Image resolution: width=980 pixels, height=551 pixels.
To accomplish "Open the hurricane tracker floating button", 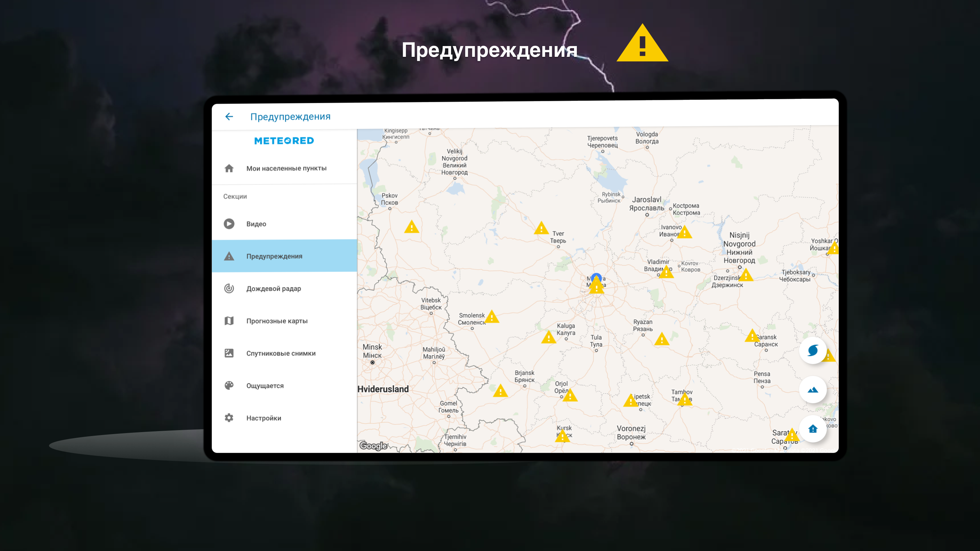I will tap(813, 350).
